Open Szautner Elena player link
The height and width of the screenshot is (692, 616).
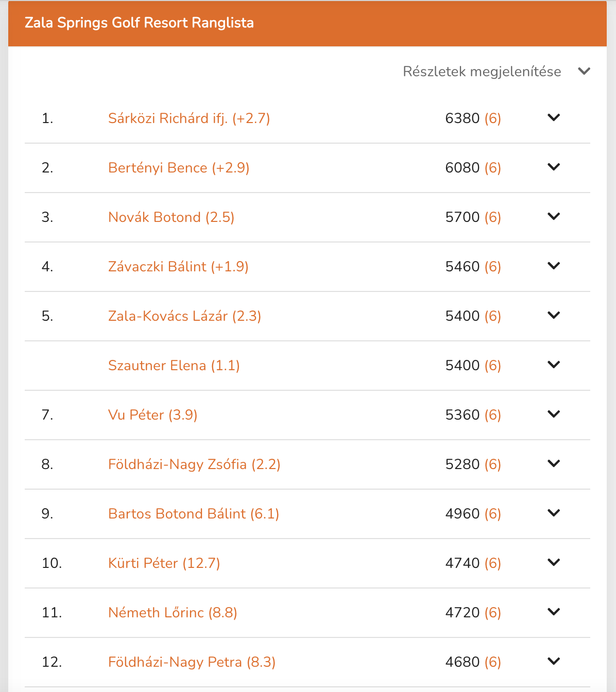pyautogui.click(x=174, y=366)
